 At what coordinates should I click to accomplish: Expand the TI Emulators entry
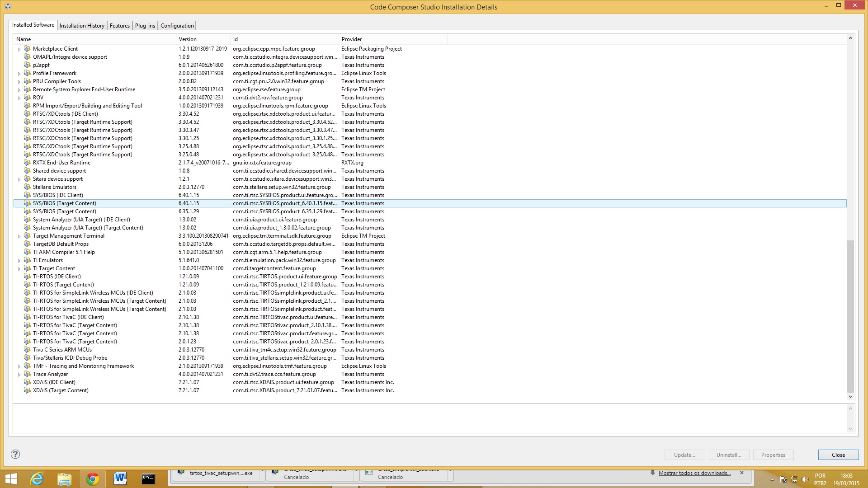(19, 260)
